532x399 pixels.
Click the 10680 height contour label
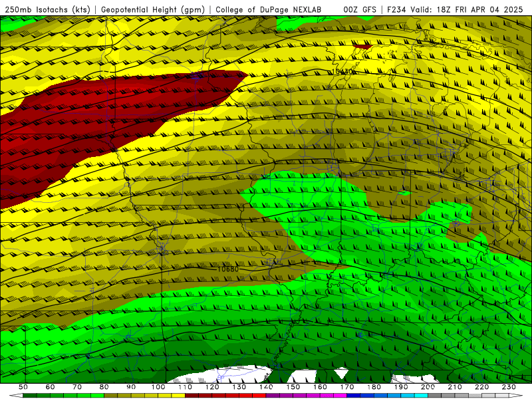(x=228, y=269)
